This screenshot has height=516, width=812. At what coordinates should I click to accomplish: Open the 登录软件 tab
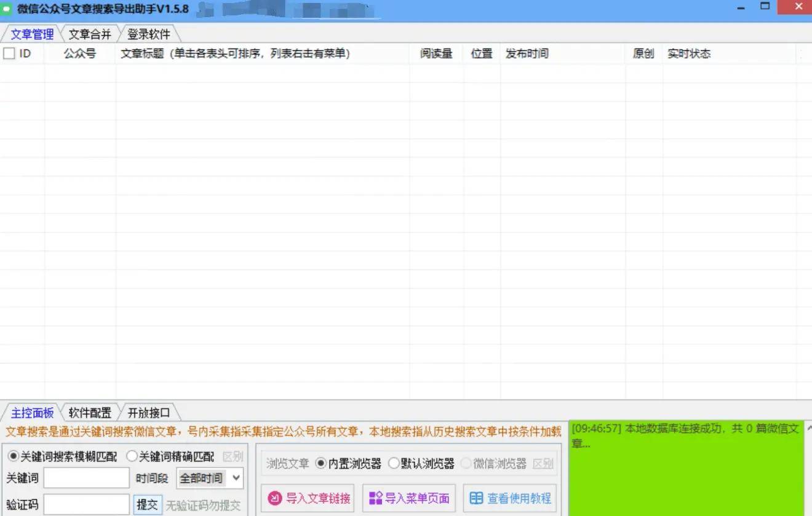(148, 34)
